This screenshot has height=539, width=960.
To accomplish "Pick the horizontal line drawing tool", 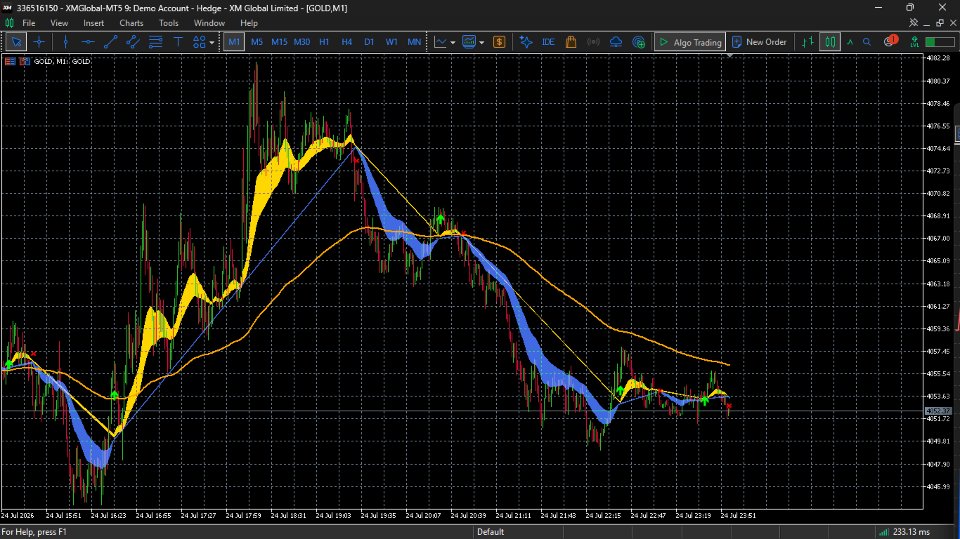I will (x=88, y=42).
